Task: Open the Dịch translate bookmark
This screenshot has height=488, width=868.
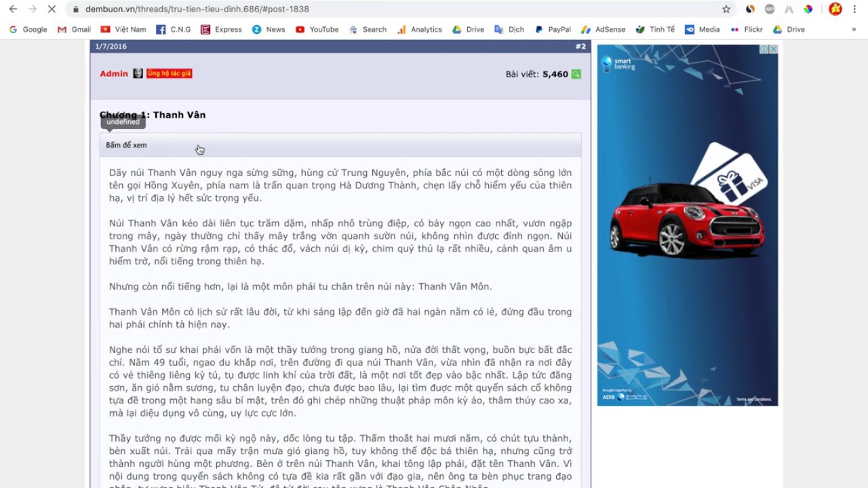Action: point(509,30)
